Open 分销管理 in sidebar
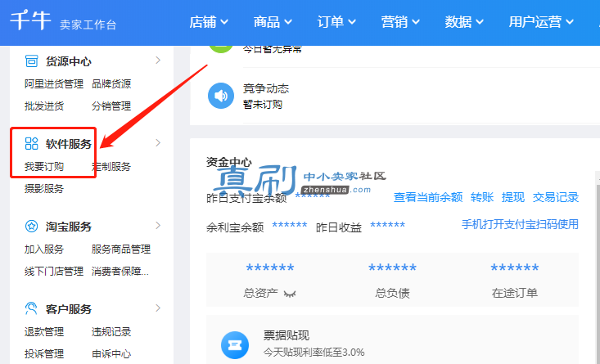This screenshot has height=364, width=600. (111, 106)
